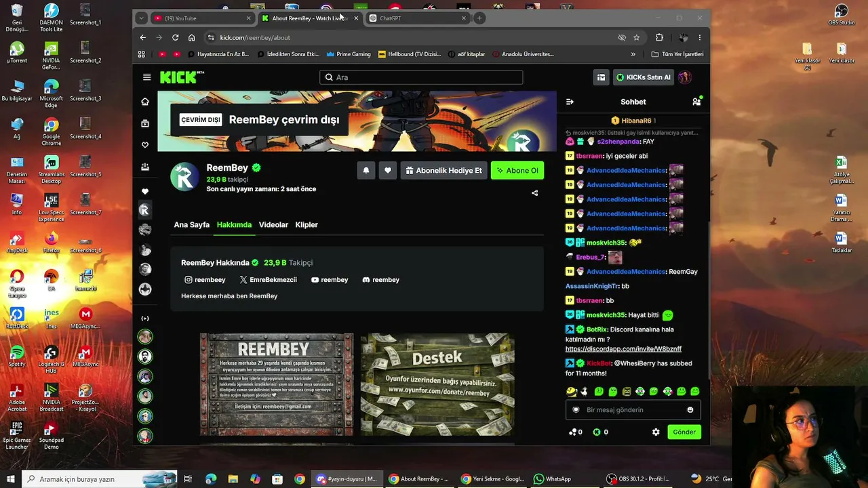Open ReemBey's YouTube channel link
Screen dimensions: 868x488
330,280
